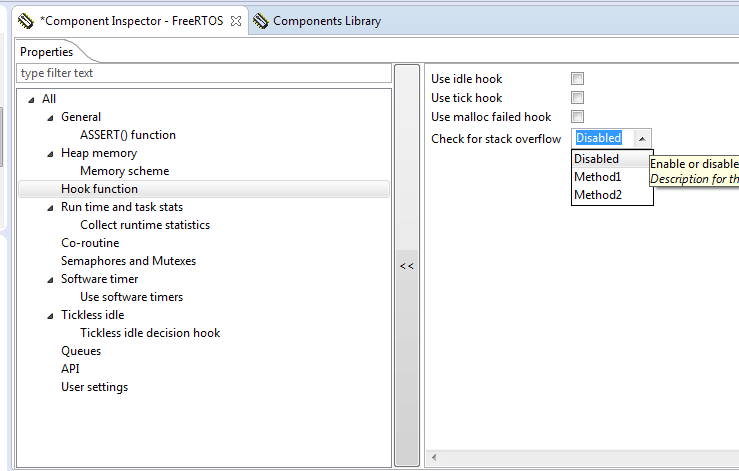Collapse the Heap memory tree node

coord(50,154)
